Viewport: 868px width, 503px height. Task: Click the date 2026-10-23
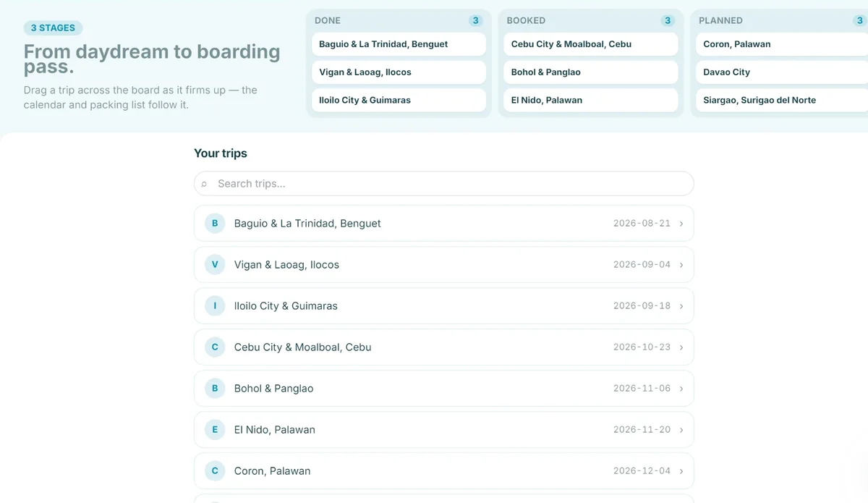pyautogui.click(x=642, y=347)
